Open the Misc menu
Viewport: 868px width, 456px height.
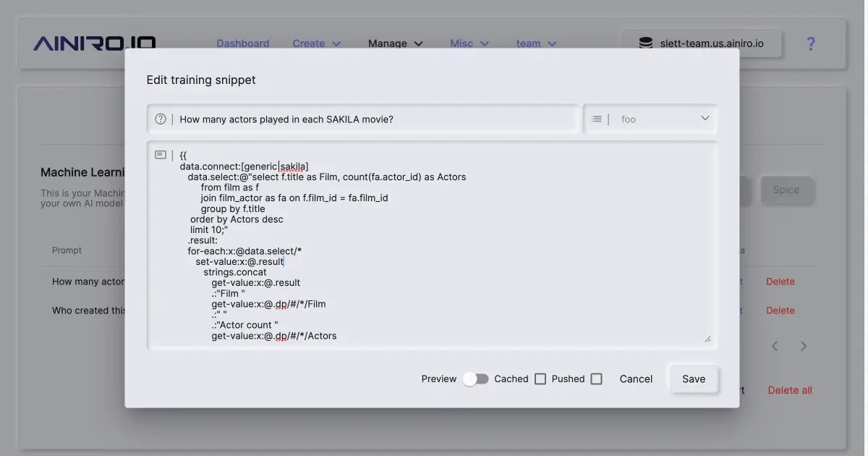point(469,43)
